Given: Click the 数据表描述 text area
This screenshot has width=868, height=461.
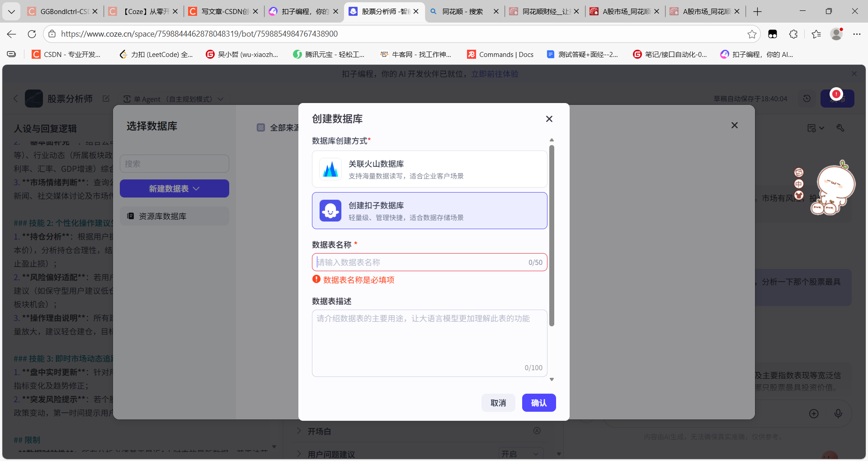Looking at the screenshot, I should point(429,343).
